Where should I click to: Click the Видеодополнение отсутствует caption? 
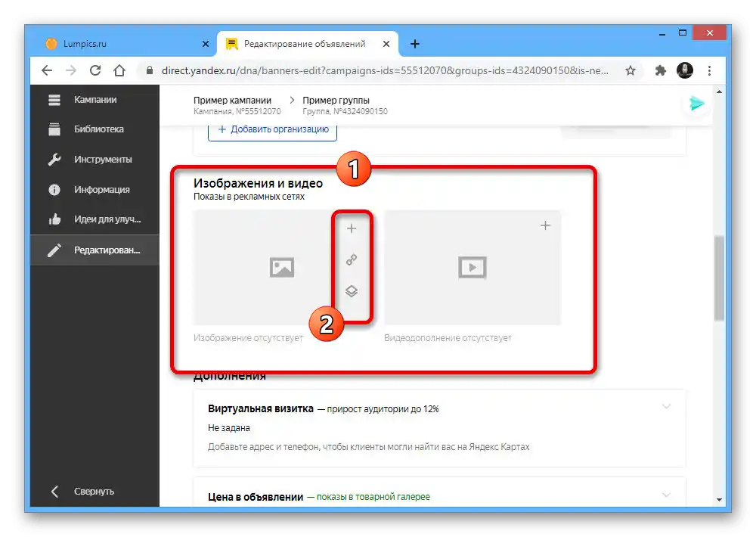pos(448,338)
